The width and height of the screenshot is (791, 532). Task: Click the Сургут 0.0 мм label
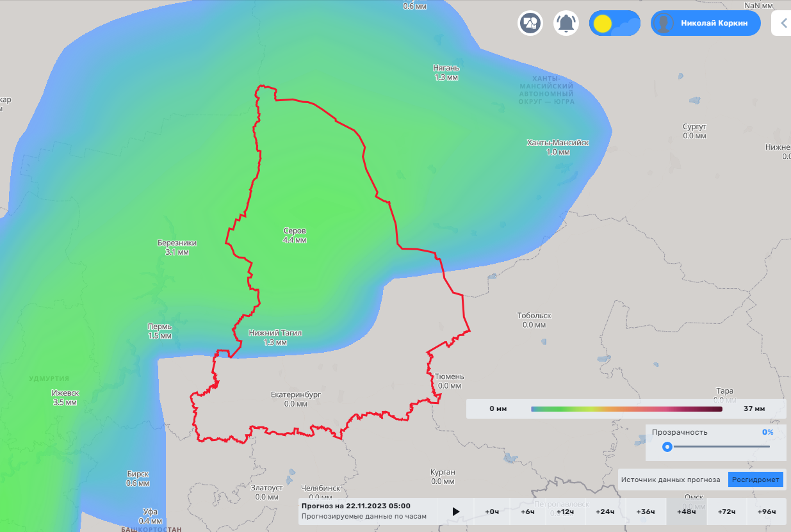point(694,131)
